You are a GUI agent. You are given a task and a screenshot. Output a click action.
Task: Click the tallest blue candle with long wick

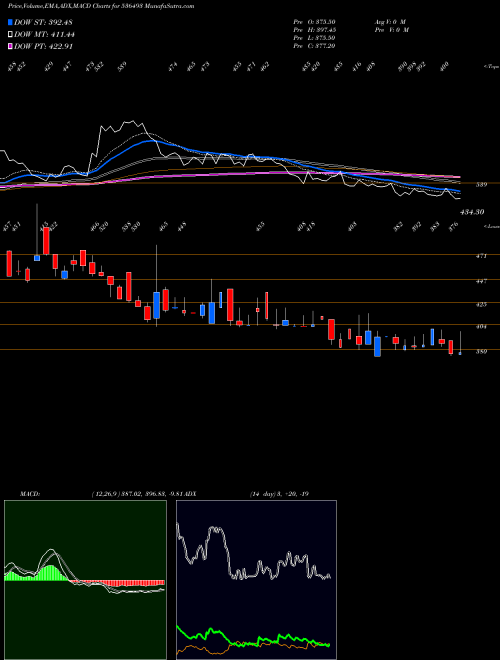[157, 305]
